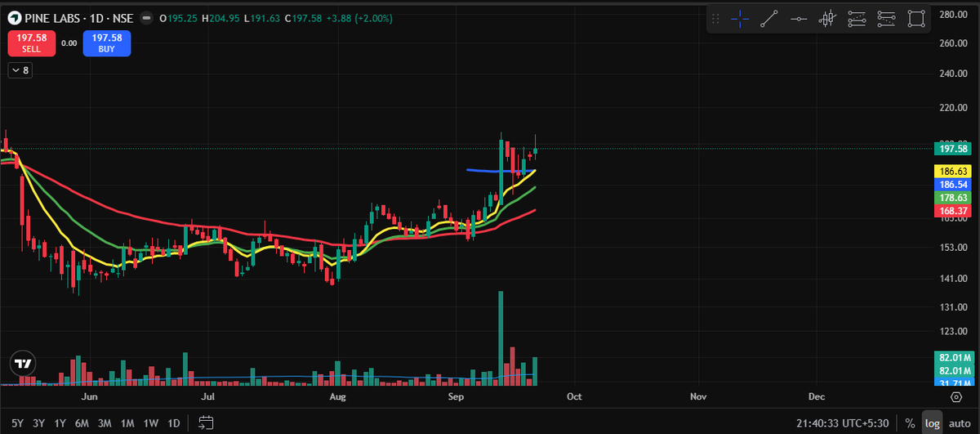
Task: Click the Dec label on time axis
Action: (x=816, y=396)
